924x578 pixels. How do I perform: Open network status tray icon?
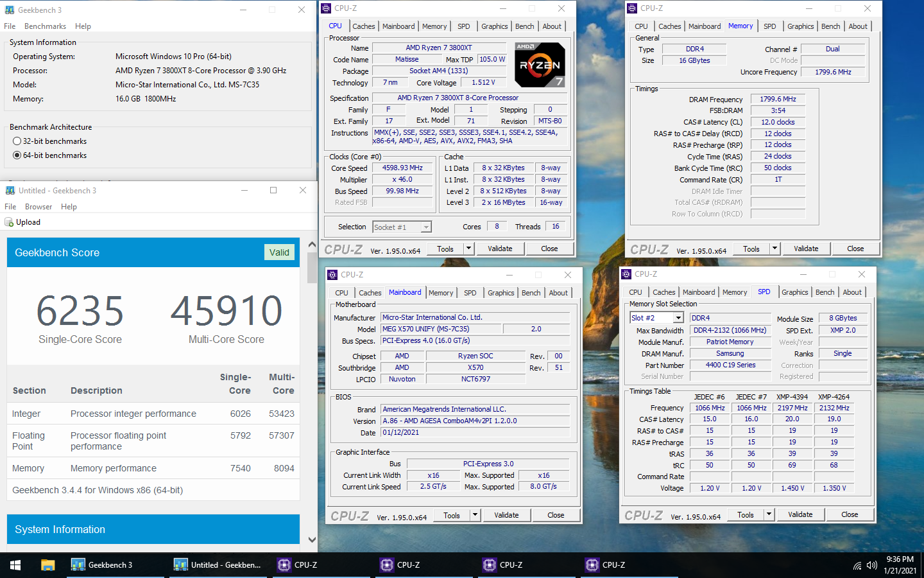[857, 566]
